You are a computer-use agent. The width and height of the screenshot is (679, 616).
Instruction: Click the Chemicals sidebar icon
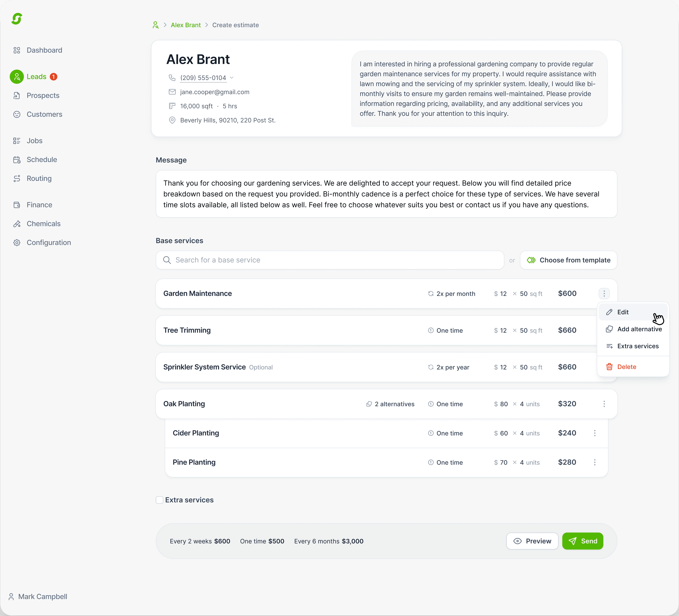coord(17,224)
